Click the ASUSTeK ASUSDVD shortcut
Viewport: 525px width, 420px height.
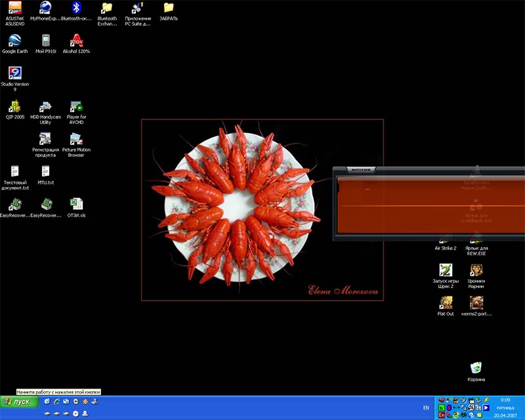14,9
